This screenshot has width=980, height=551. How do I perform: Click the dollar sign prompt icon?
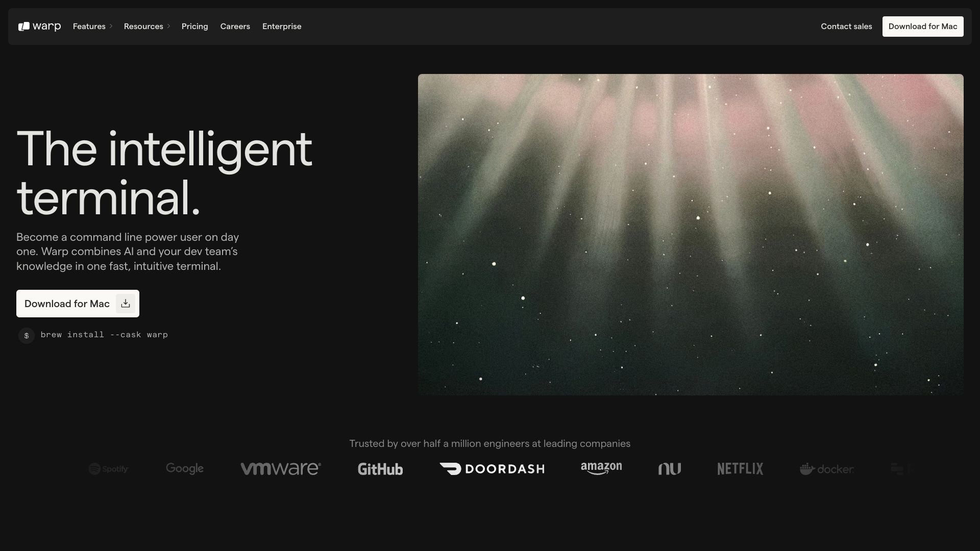[27, 335]
